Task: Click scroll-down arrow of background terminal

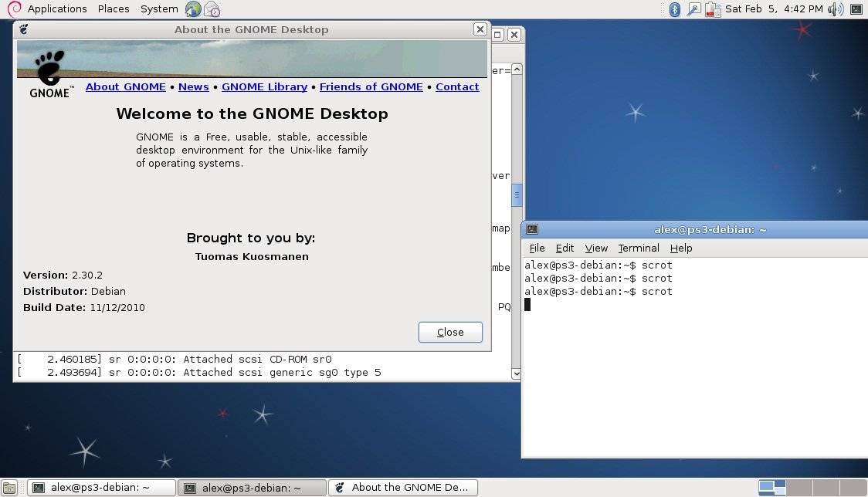Action: [517, 374]
